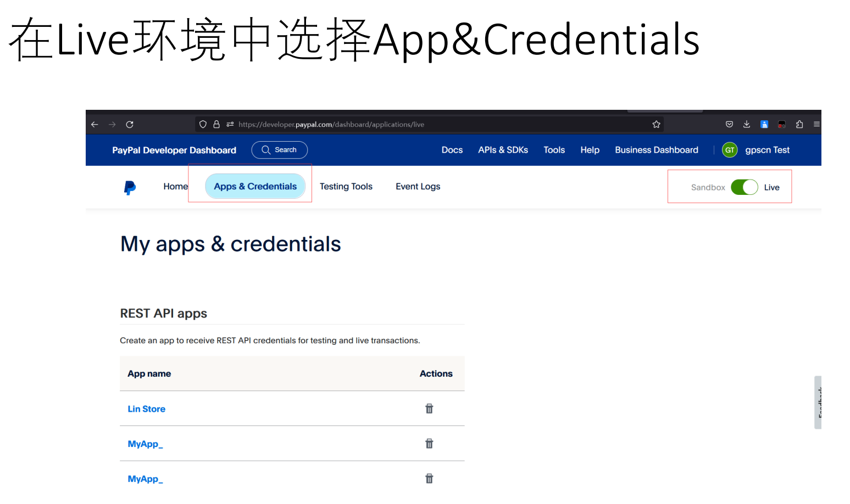The height and width of the screenshot is (504, 850).
Task: Go to Business Dashboard
Action: (657, 150)
